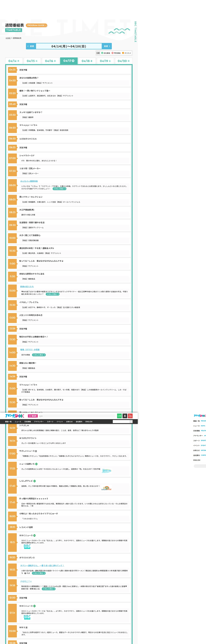Click the BBC ニュース logo thumbnail at 18:15
Screen dimensions: 206x644
pos(27,547)
